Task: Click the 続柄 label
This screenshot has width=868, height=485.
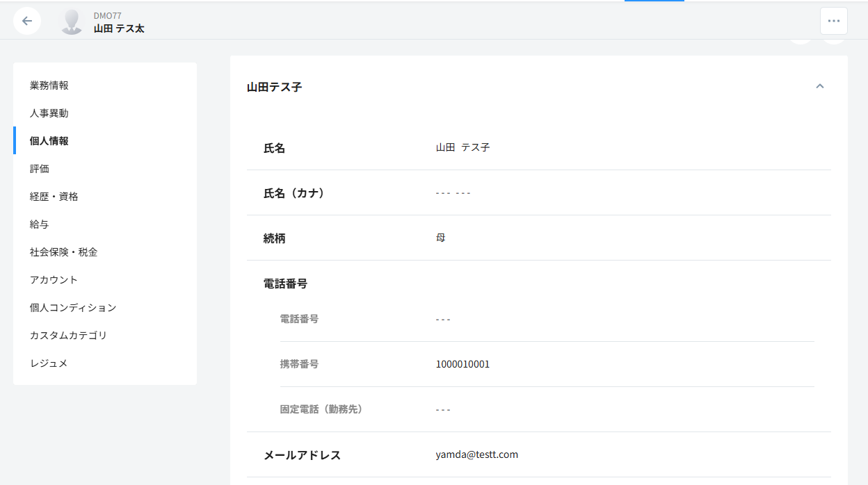Action: coord(275,238)
